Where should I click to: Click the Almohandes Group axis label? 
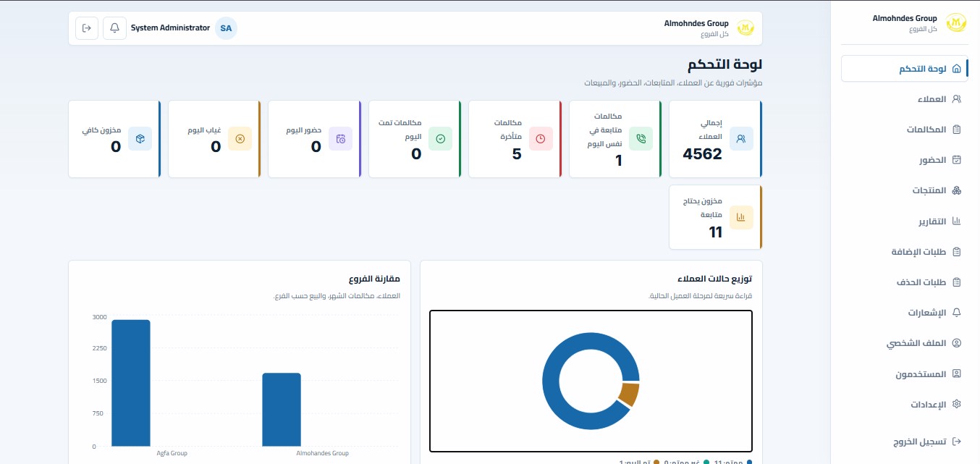tap(323, 453)
